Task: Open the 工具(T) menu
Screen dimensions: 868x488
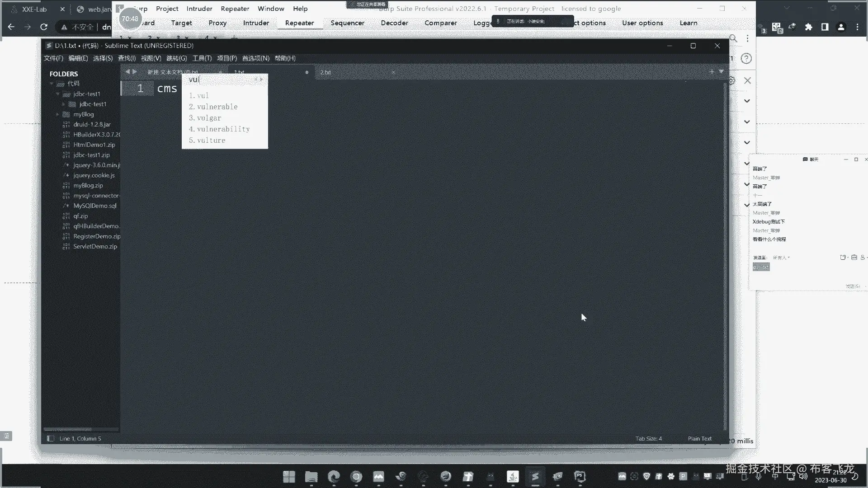Action: 202,58
